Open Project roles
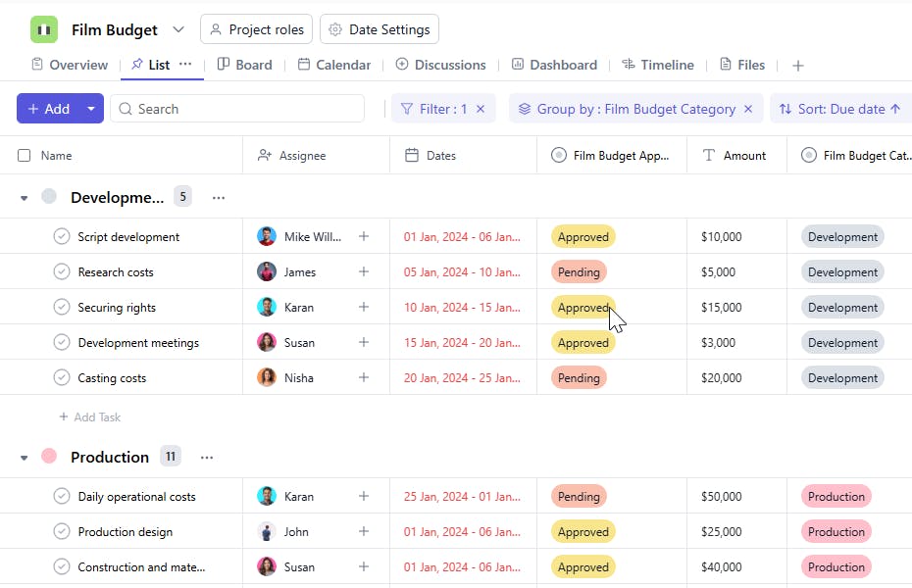Viewport: 912px width, 588px height. 256,29
